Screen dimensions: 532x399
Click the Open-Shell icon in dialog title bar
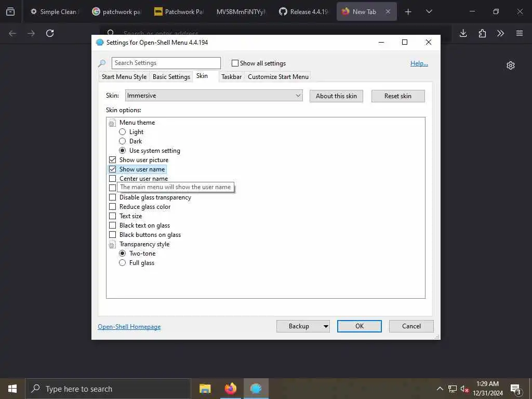[x=100, y=43]
